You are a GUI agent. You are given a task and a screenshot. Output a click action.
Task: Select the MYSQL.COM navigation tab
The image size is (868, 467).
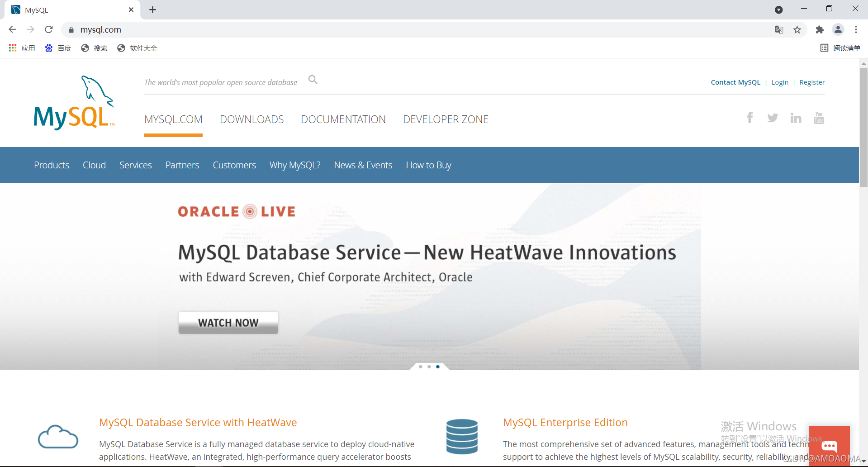(173, 119)
